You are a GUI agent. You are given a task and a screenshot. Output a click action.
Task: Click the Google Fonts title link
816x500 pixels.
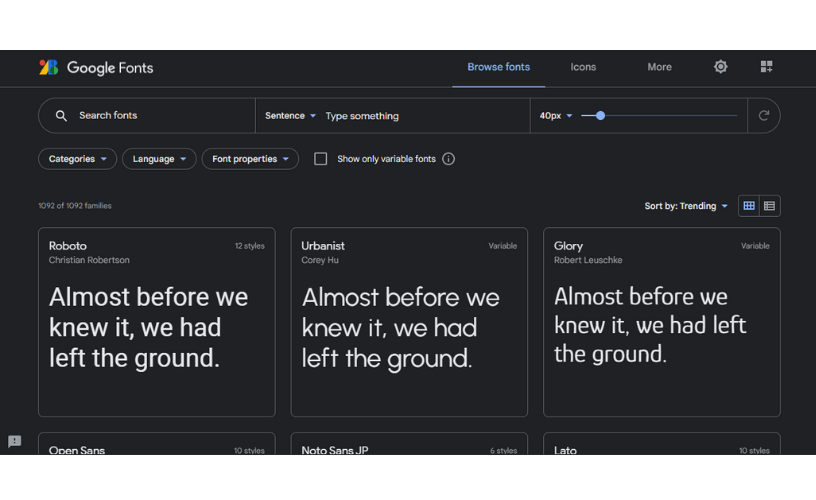(110, 68)
